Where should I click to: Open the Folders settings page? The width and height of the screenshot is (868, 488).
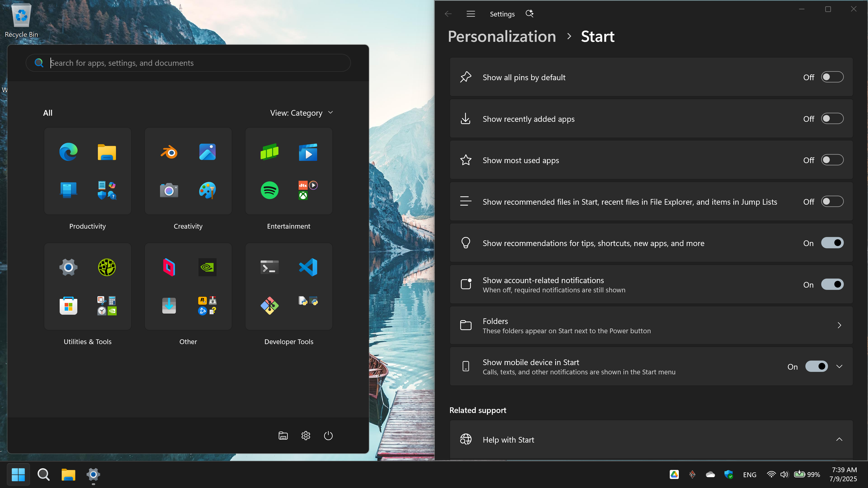[651, 325]
